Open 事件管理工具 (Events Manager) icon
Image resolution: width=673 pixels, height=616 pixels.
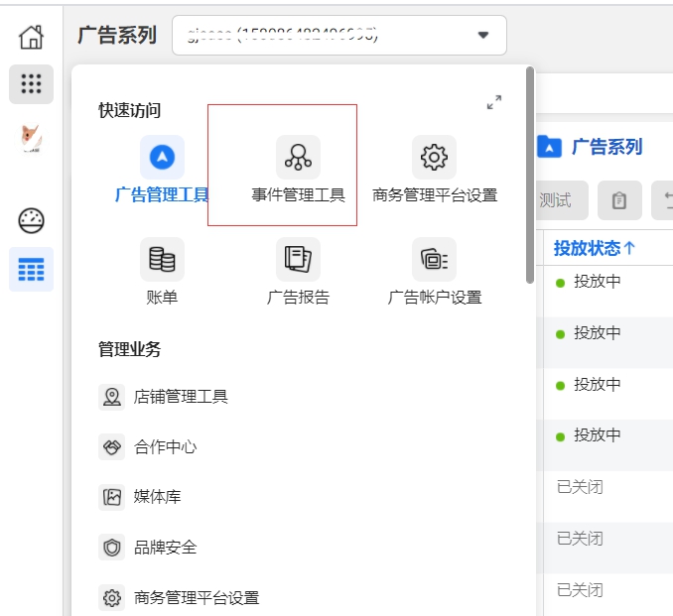tap(298, 158)
